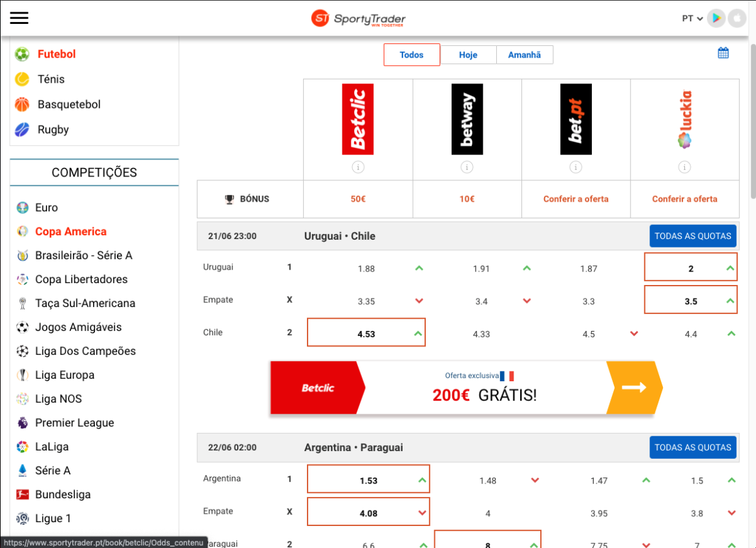
Task: Open LaLiga competition
Action: (52, 447)
